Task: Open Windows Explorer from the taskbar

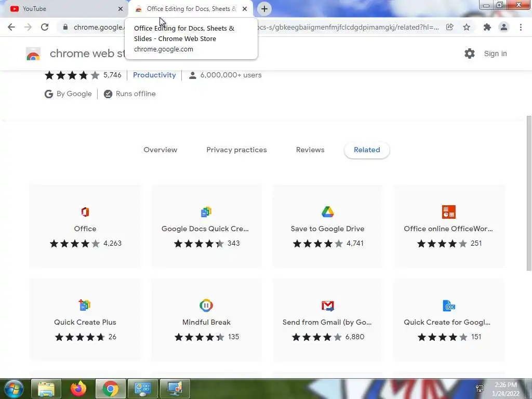Action: point(46,389)
